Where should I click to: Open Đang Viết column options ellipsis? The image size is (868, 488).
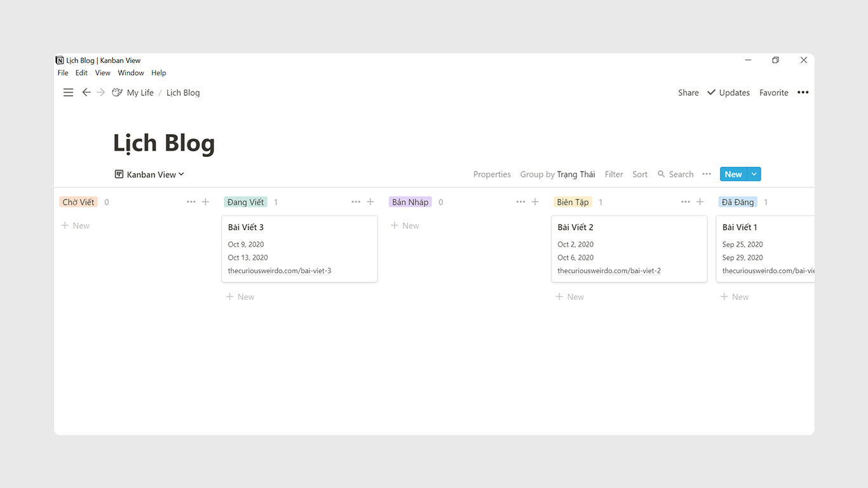click(x=356, y=202)
